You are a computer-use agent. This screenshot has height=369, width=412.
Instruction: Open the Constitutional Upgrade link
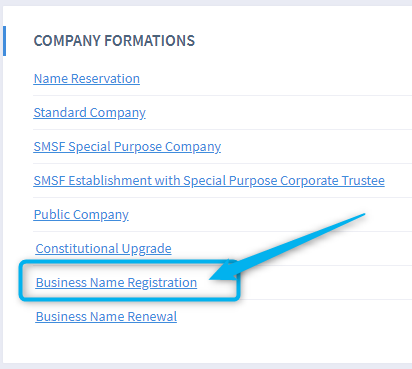(104, 249)
